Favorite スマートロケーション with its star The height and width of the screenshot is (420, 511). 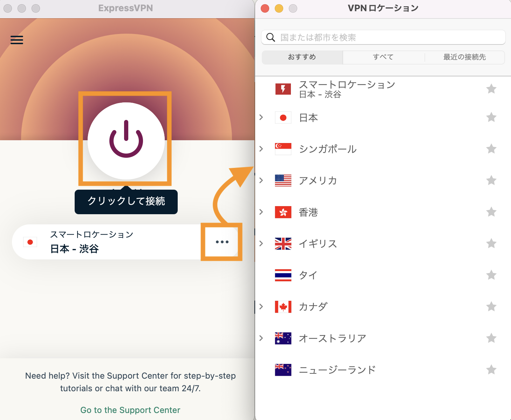tap(491, 89)
